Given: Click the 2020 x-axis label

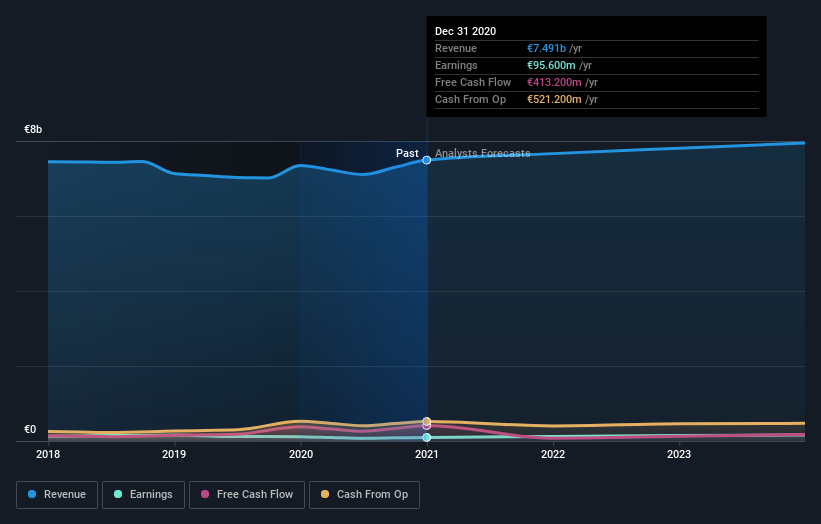Looking at the screenshot, I should [301, 454].
